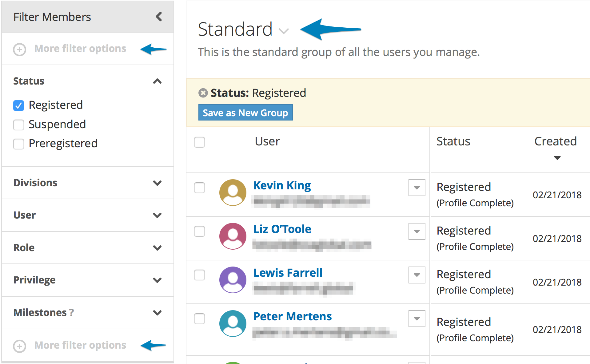
Task: Expand the Privilege filter section
Action: click(x=157, y=280)
